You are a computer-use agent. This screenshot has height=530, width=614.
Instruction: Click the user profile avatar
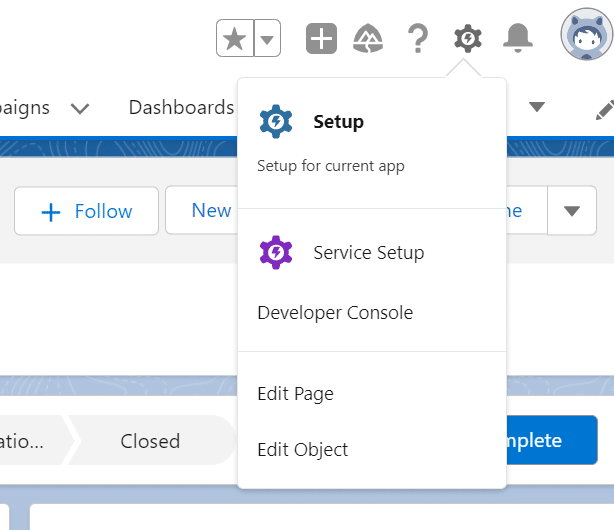click(x=586, y=38)
